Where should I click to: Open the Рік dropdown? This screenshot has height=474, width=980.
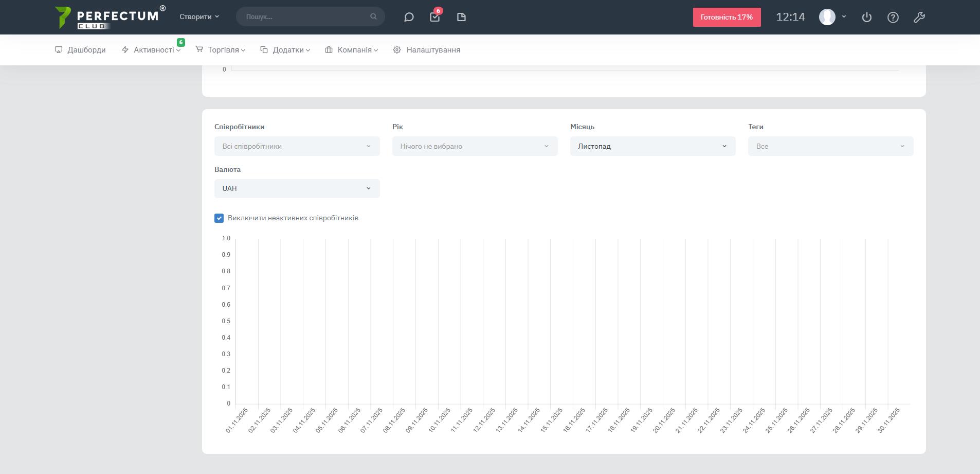(475, 146)
